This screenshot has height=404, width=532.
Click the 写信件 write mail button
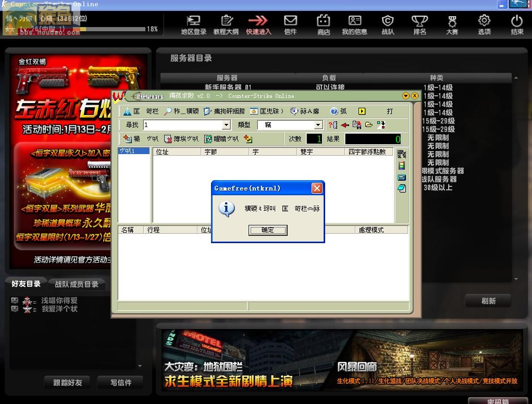(x=120, y=383)
